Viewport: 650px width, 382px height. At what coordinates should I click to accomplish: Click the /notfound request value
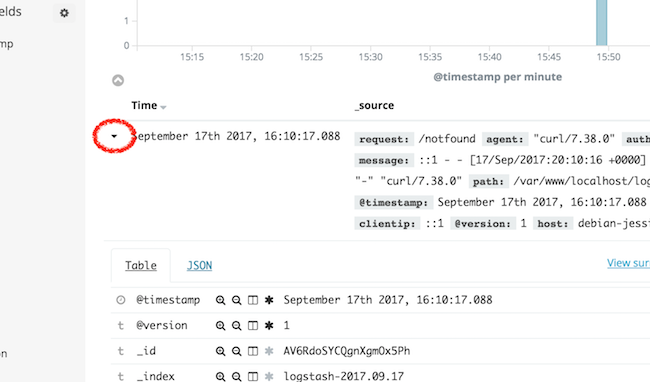tap(447, 139)
